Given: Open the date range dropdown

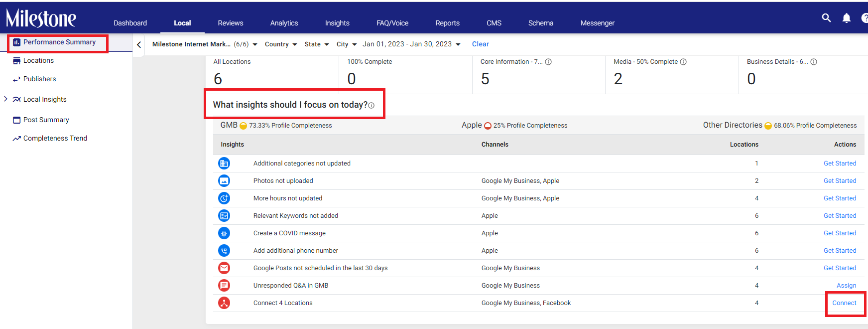Looking at the screenshot, I should tap(411, 44).
